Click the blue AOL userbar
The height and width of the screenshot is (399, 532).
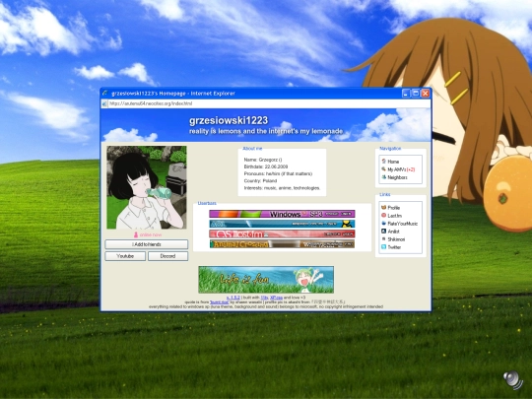(282, 224)
